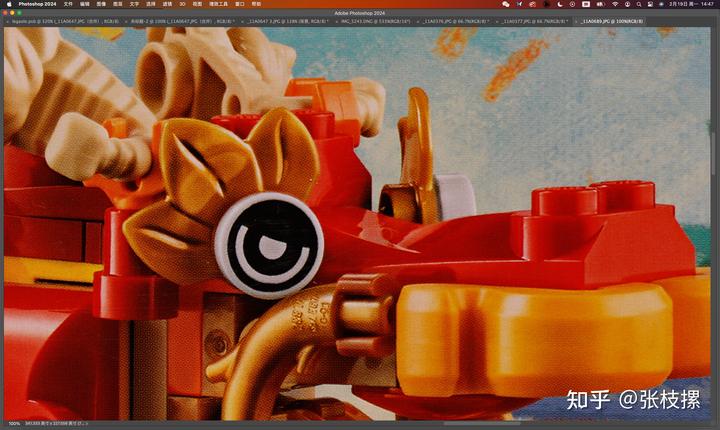
Task: Click the horizontal scrollbar at the bottom
Action: [482, 424]
